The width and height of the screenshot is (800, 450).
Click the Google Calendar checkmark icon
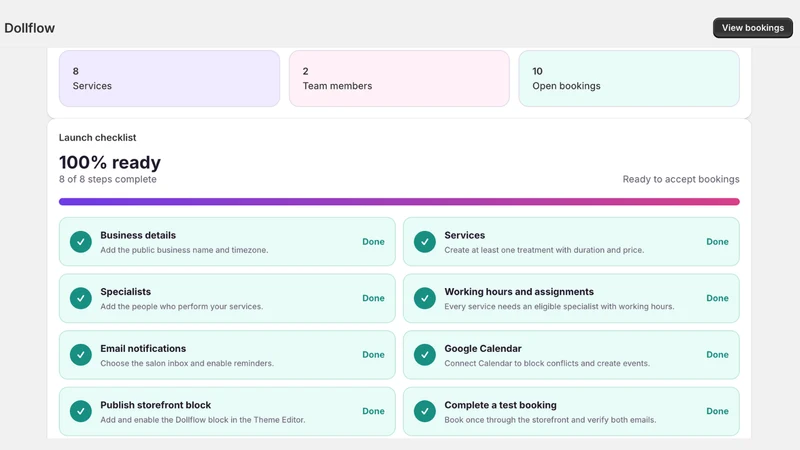(x=424, y=355)
